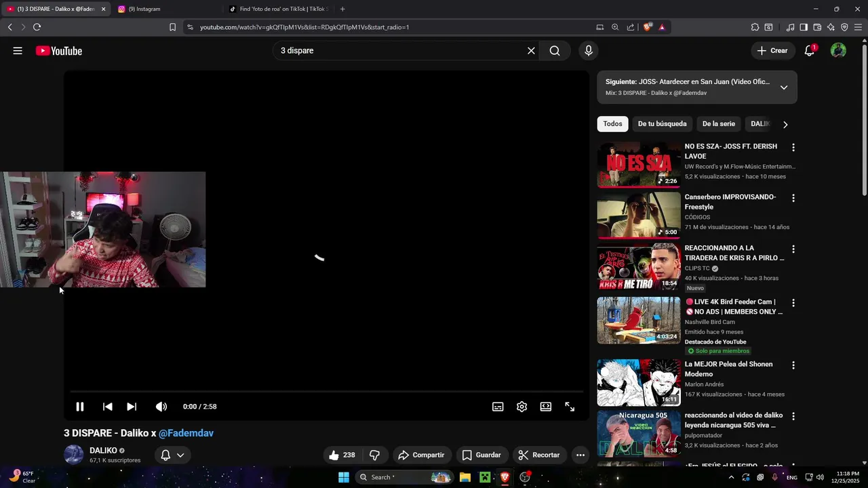This screenshot has width=868, height=488.
Task: Open Brave Leo AI sparkle icon
Action: point(831,27)
